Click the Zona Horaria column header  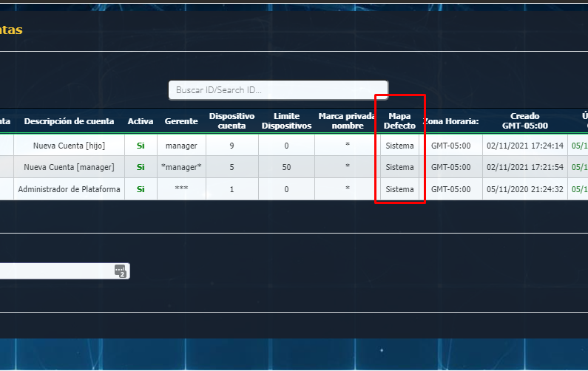coord(451,121)
